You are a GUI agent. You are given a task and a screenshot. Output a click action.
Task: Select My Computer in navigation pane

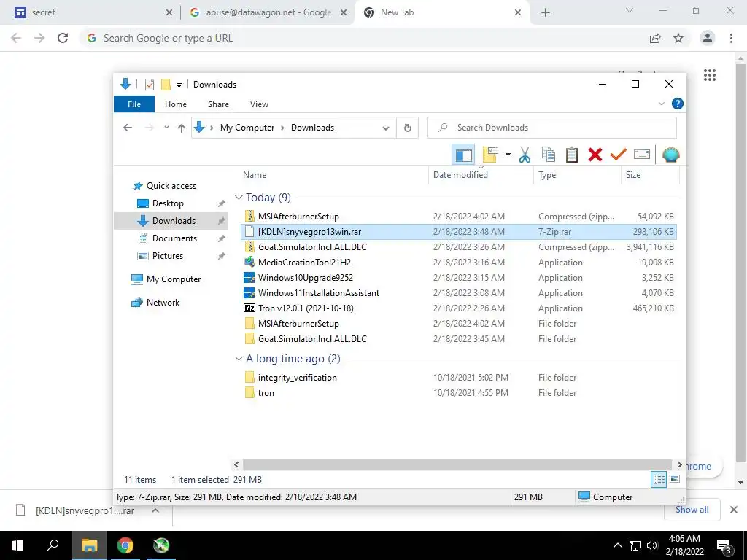[x=174, y=279]
